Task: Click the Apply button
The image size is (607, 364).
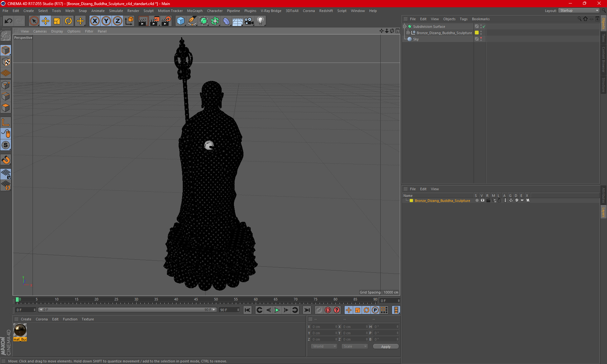Action: 386,347
